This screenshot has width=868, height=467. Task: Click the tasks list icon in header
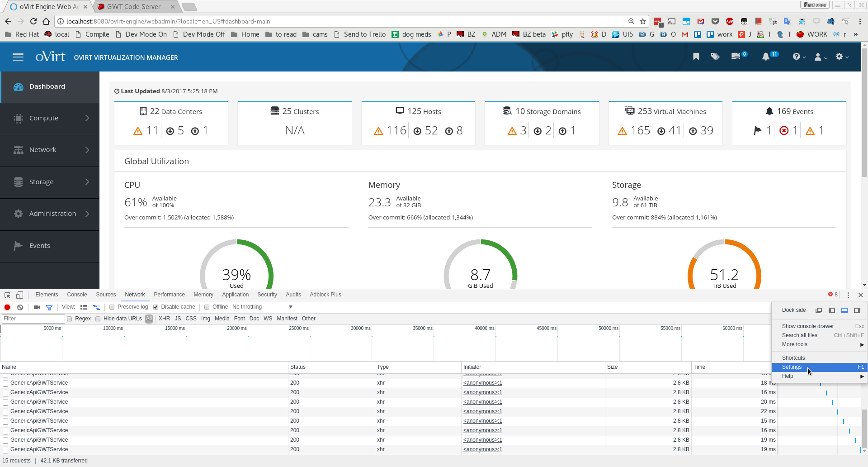736,57
